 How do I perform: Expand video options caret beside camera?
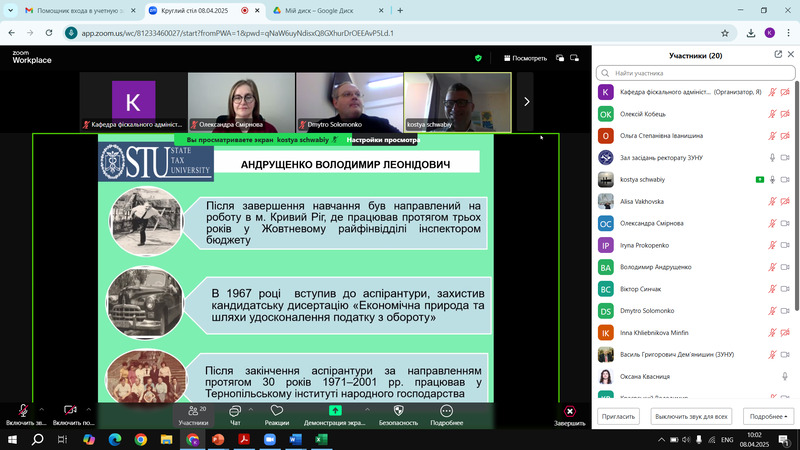[x=88, y=410]
